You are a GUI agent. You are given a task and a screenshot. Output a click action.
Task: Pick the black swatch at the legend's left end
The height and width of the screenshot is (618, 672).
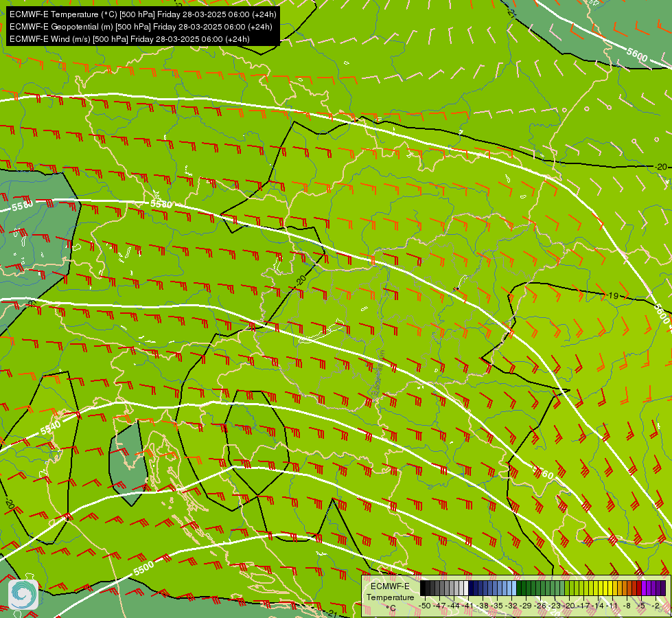pyautogui.click(x=423, y=588)
